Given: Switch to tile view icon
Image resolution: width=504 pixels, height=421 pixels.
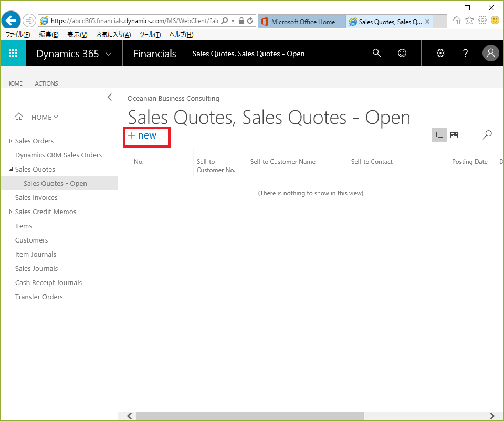Looking at the screenshot, I should 454,135.
